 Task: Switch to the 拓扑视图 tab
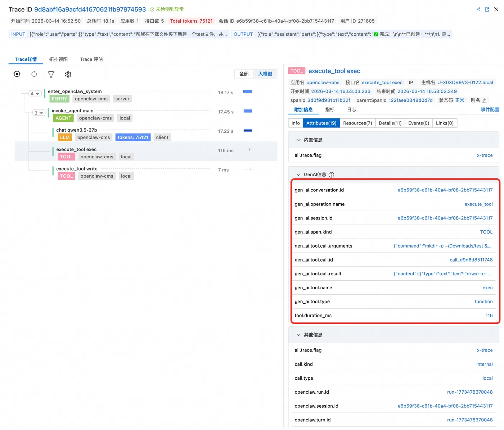58,59
